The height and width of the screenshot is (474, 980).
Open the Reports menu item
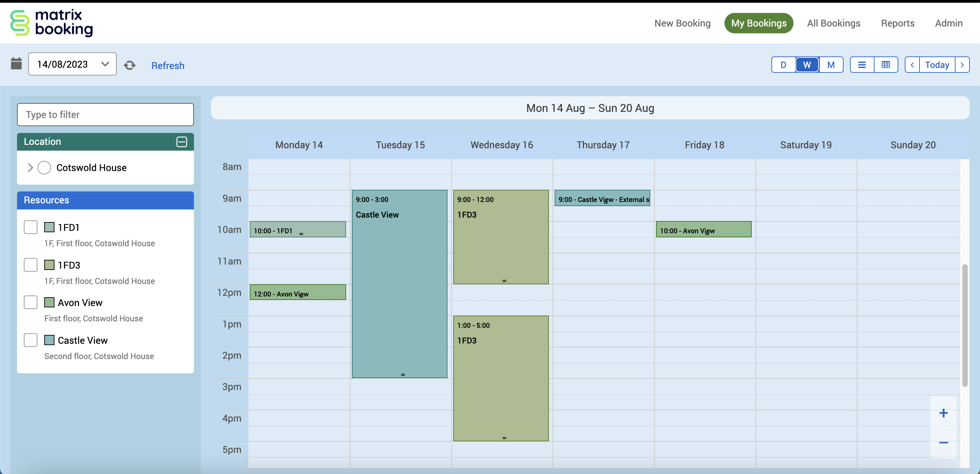897,23
